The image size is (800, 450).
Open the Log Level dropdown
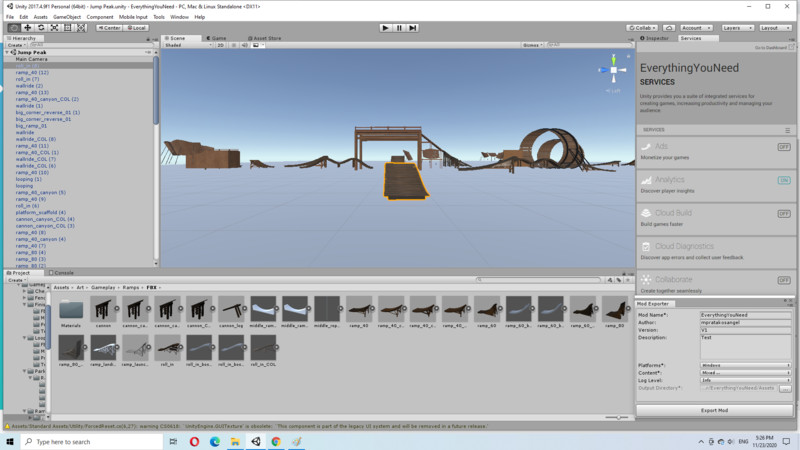click(x=745, y=380)
